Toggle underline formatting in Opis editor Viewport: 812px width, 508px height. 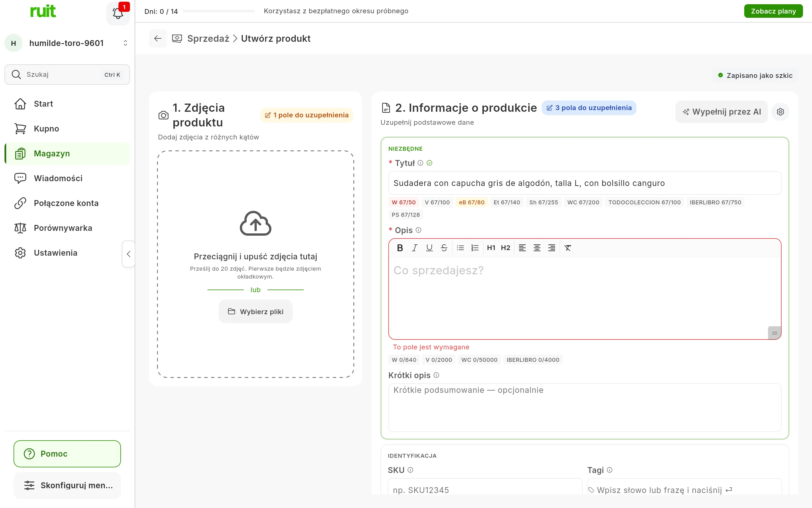coord(429,248)
